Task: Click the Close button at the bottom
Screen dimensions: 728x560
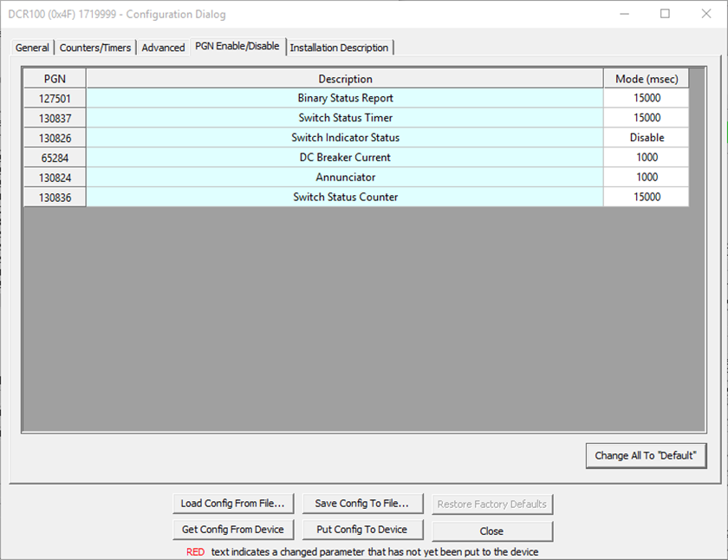Action: point(491,531)
